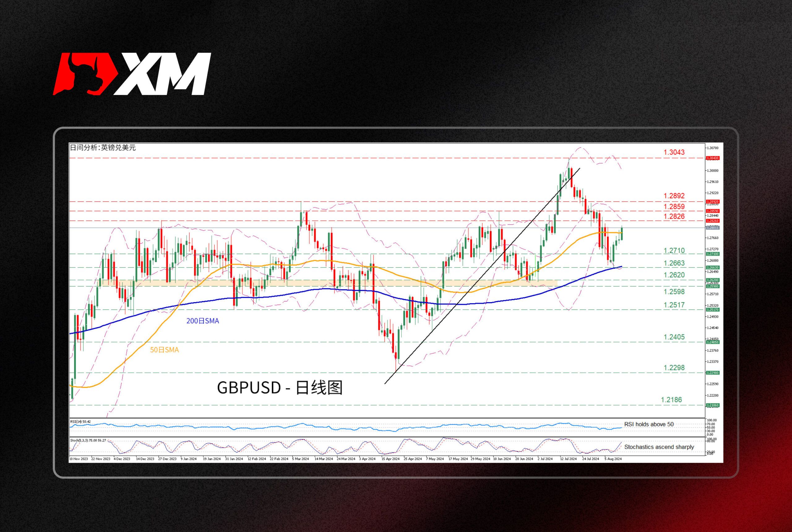Click the blue 200日SMA label
Screen dimensions: 792x532
203,321
